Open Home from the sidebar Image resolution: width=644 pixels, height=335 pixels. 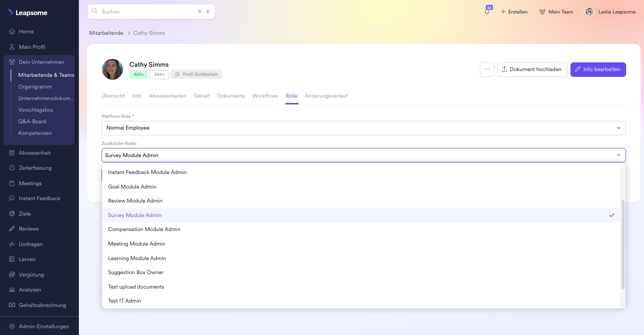[26, 31]
